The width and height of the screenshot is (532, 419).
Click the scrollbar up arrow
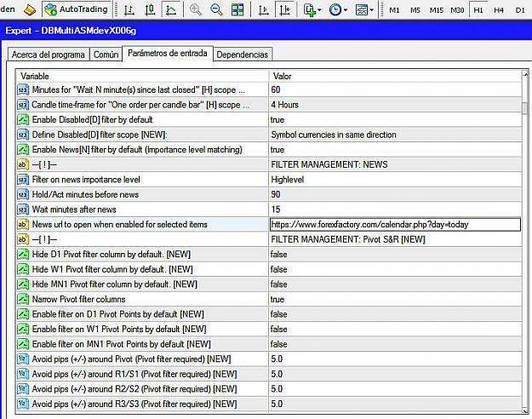click(x=525, y=74)
